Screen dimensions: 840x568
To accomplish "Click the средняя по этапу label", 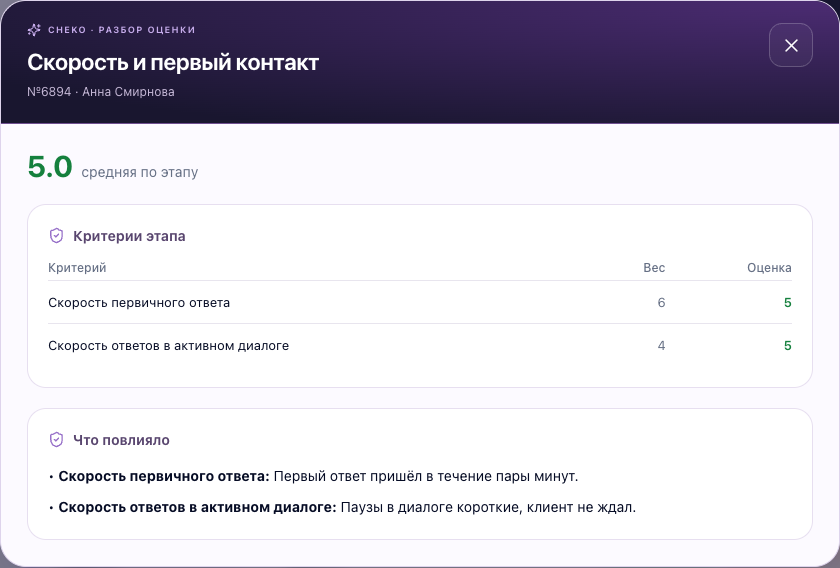I will tap(140, 173).
